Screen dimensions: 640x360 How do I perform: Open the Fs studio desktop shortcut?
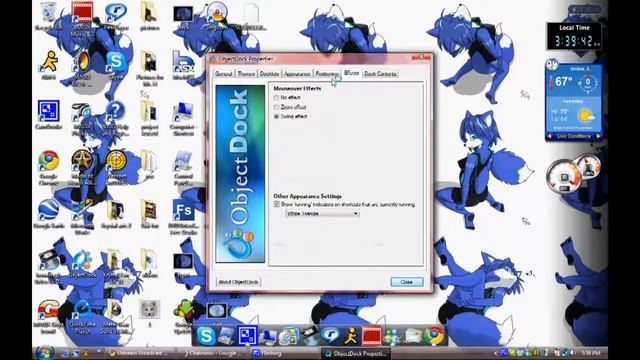click(x=183, y=216)
